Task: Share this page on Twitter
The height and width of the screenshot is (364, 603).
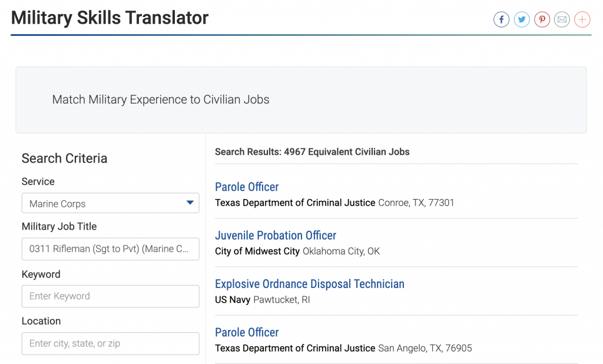Action: (522, 19)
